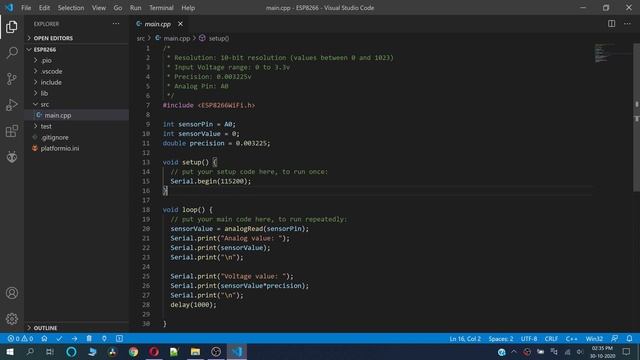
Task: Open the Accounts icon in activity bar
Action: click(x=12, y=293)
